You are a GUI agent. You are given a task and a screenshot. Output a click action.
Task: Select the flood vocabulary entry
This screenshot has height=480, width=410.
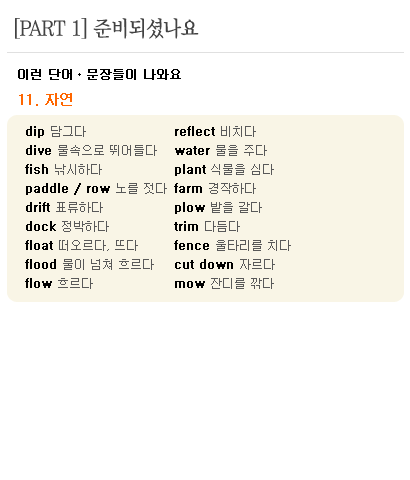click(x=89, y=264)
